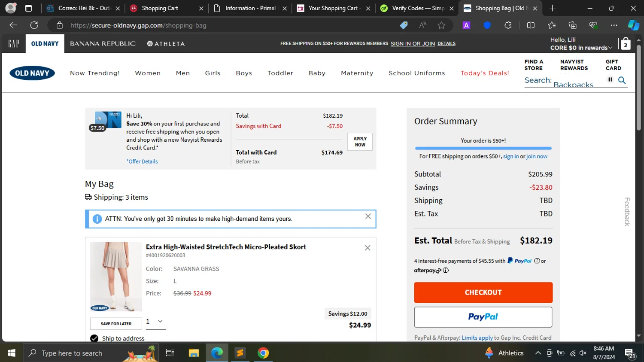
Task: Click the Old Navy logo
Action: tap(32, 73)
